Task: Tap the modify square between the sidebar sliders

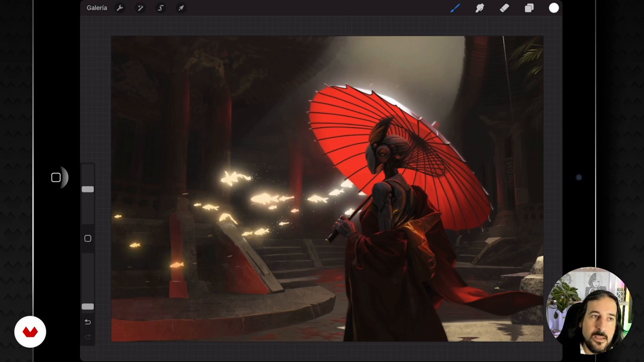Action: point(88,238)
